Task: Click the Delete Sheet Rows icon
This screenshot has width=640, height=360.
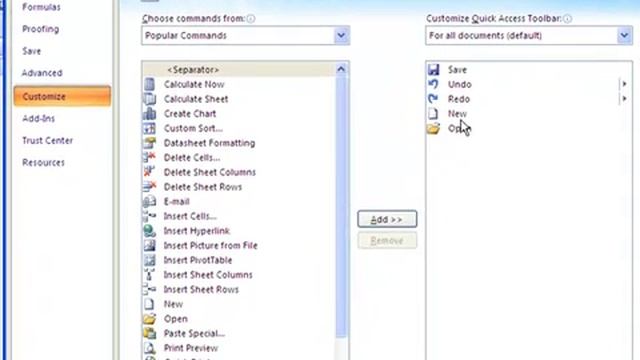Action: click(x=149, y=187)
